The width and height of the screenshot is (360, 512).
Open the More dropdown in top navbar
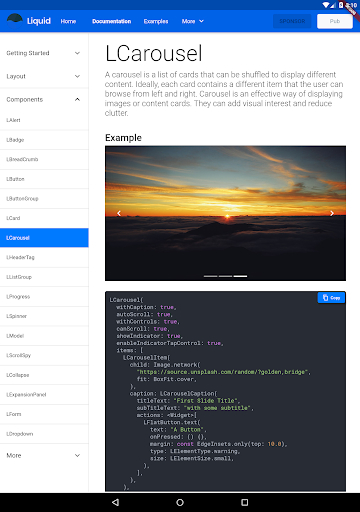pyautogui.click(x=193, y=21)
